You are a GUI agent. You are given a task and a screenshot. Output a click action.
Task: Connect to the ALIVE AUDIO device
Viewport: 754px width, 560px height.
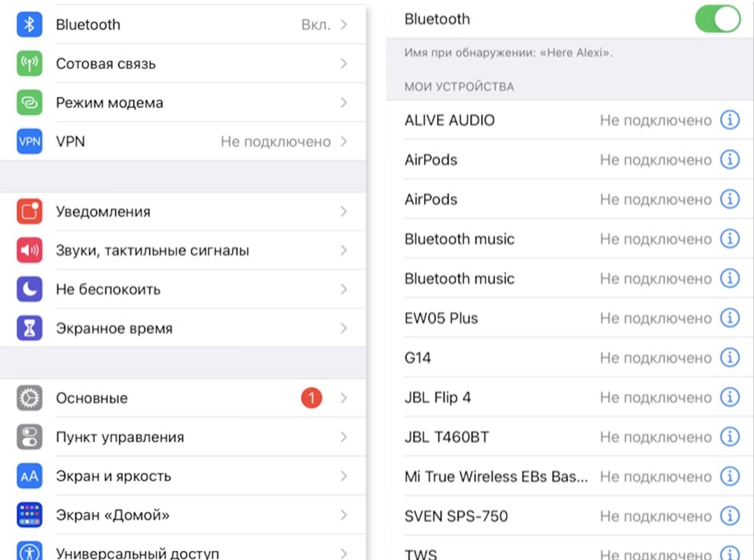pos(570,120)
